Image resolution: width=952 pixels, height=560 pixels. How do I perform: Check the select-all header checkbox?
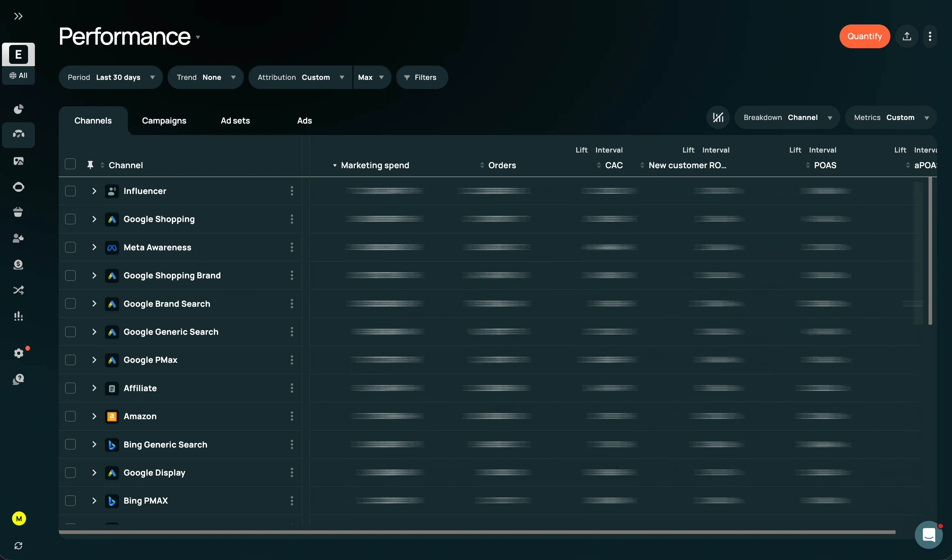pos(70,164)
